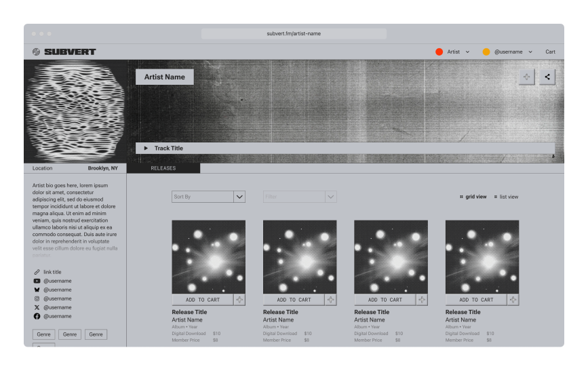Open the Filter dropdown field
The height and width of the screenshot is (371, 588).
point(300,197)
